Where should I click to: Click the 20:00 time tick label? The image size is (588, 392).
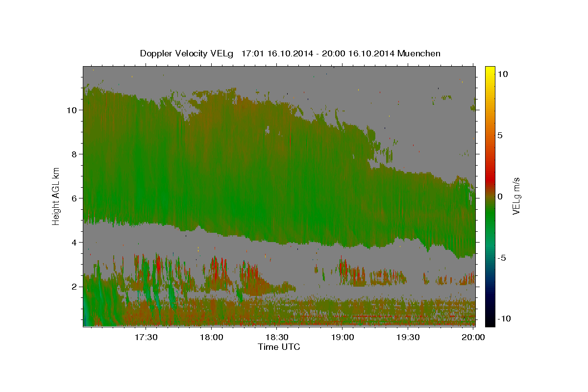click(474, 337)
